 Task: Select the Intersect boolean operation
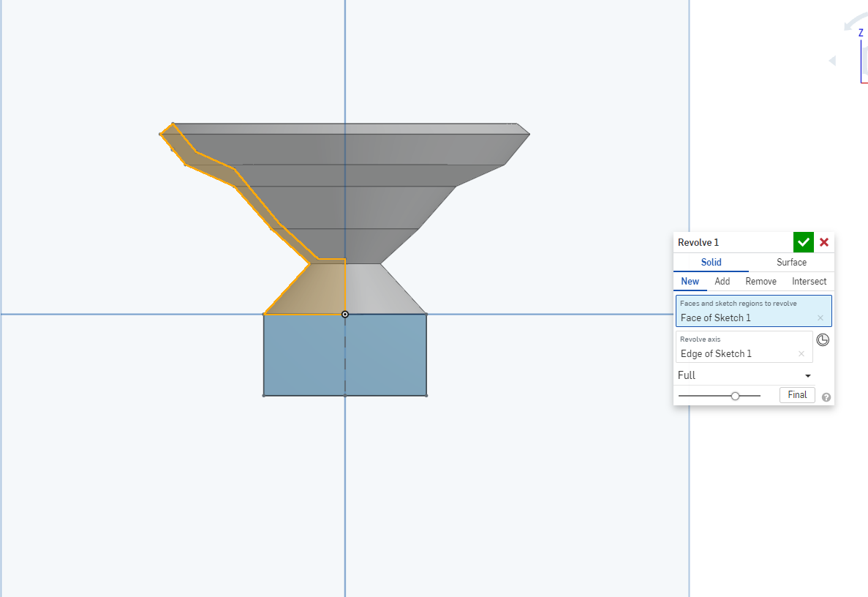(809, 281)
